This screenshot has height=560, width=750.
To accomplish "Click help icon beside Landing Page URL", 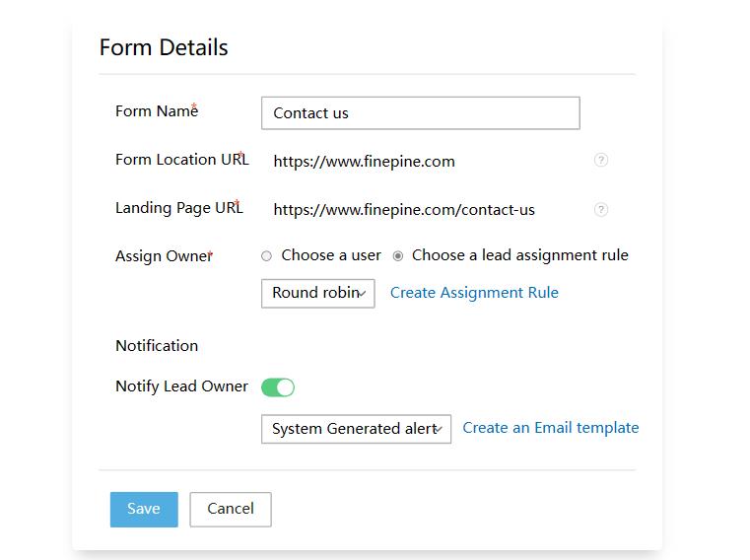I will click(x=601, y=209).
